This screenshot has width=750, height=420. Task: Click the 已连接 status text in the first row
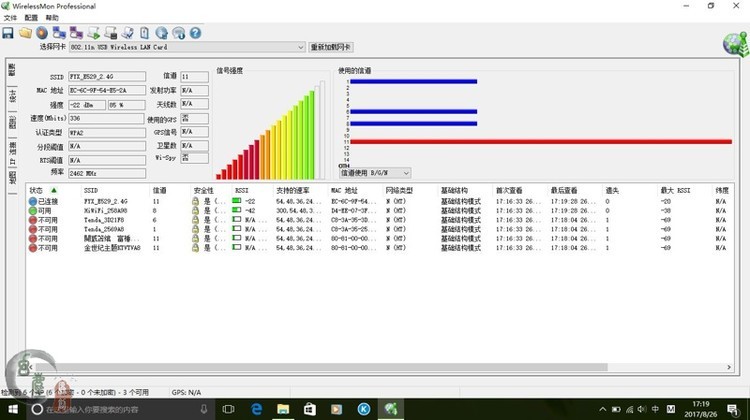pos(48,201)
